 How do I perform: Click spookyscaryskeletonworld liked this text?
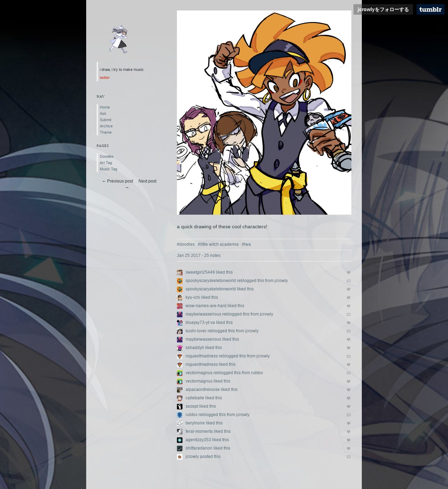point(219,289)
